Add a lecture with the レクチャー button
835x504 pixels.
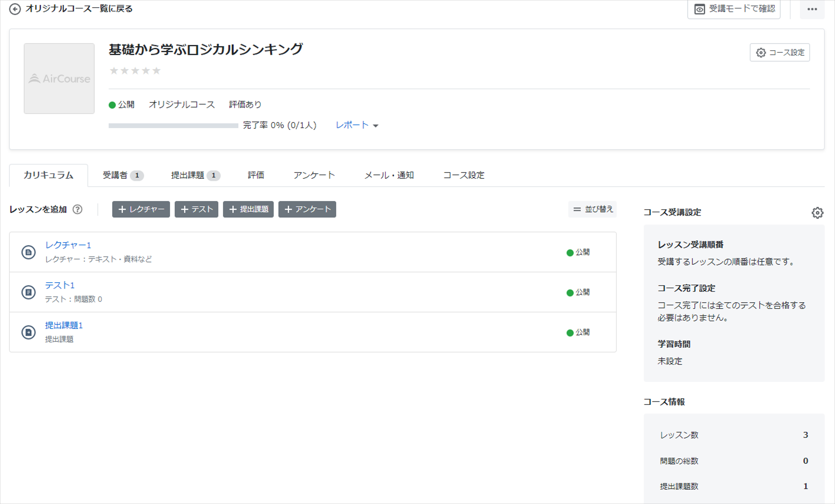coord(141,209)
